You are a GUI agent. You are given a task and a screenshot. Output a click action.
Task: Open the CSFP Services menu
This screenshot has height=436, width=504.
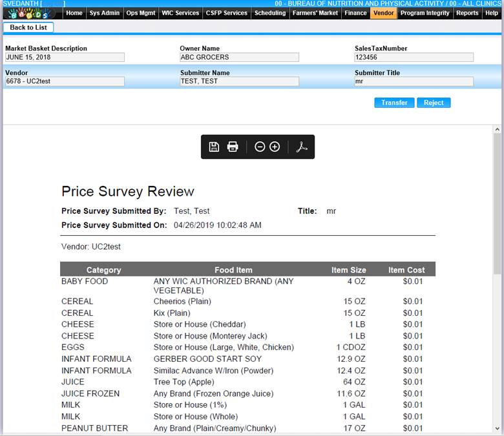pos(227,13)
